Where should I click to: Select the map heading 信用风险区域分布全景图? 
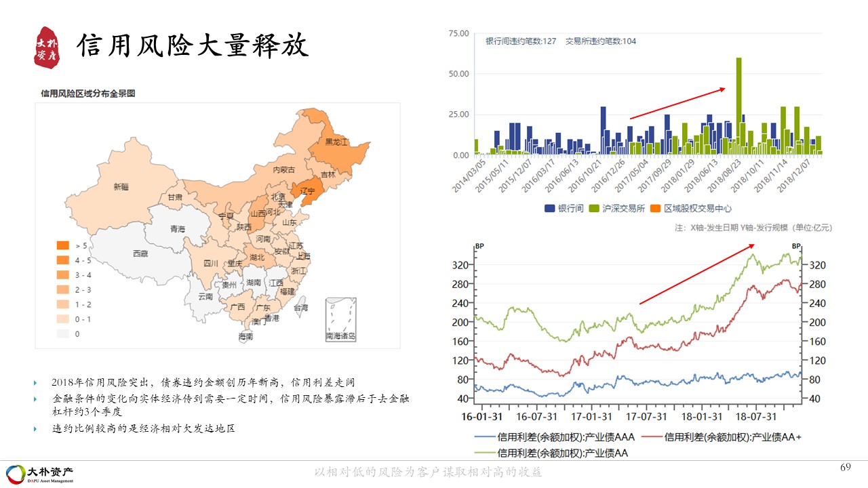(x=87, y=94)
